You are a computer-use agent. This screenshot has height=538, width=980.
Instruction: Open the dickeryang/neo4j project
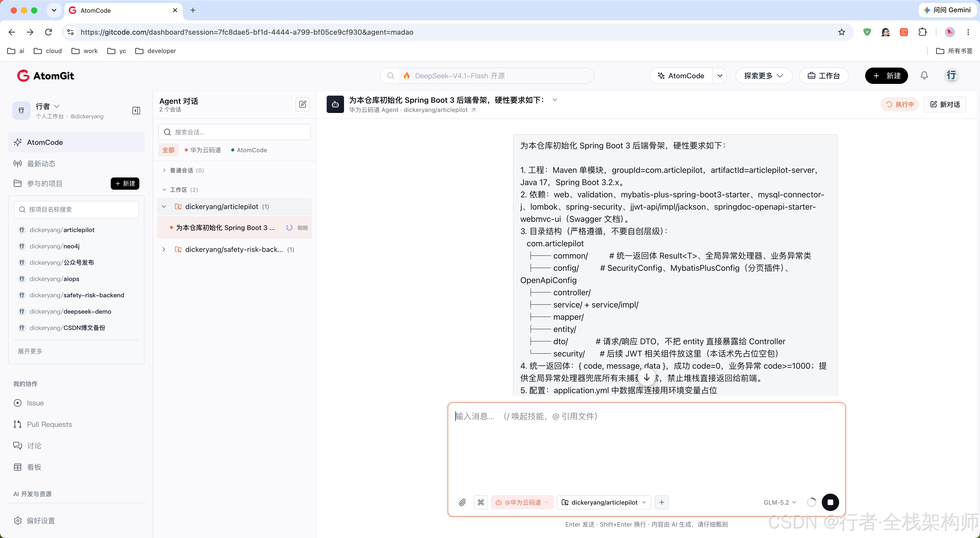54,246
